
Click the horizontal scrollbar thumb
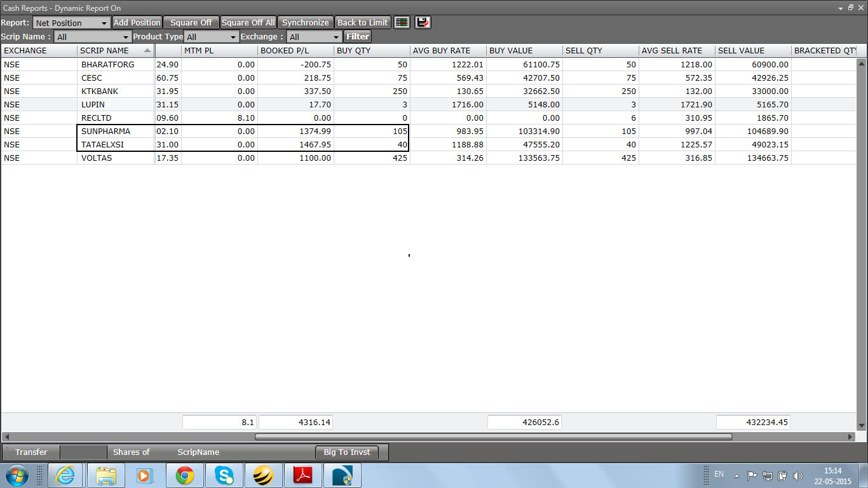(493, 437)
